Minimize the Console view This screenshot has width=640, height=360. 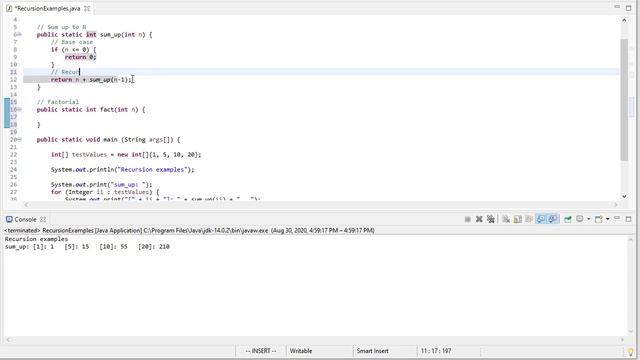click(617, 218)
